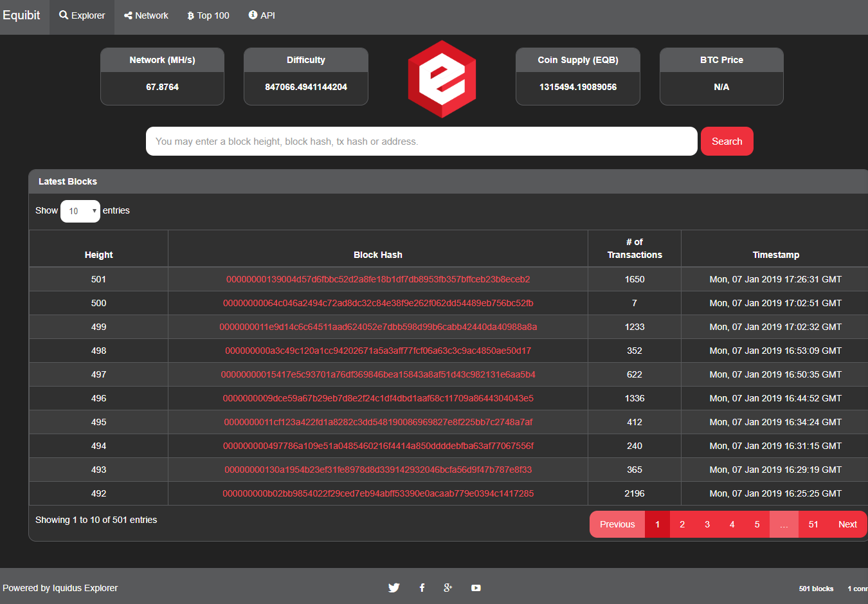This screenshot has height=604, width=868.
Task: Go to pagination page 51
Action: [x=813, y=524]
